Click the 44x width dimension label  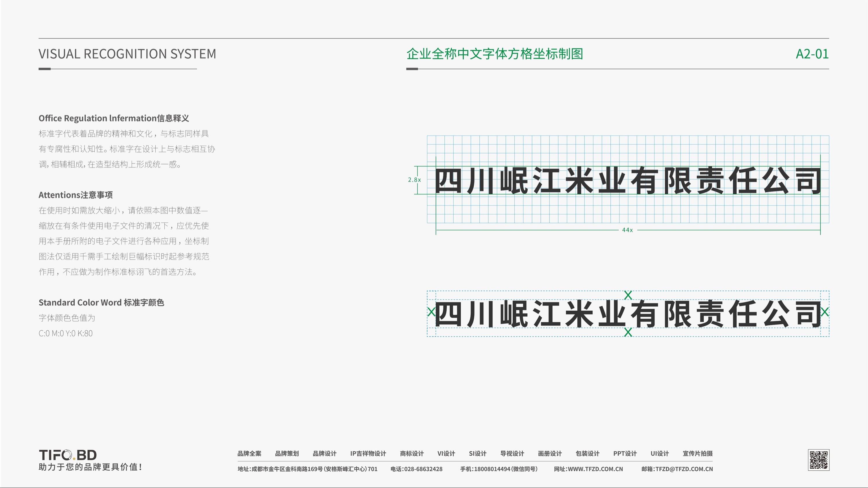coord(627,230)
